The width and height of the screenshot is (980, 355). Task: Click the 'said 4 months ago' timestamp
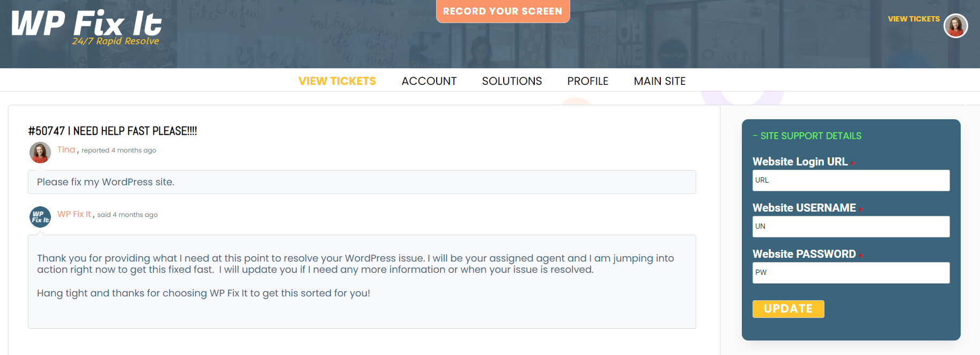(127, 215)
